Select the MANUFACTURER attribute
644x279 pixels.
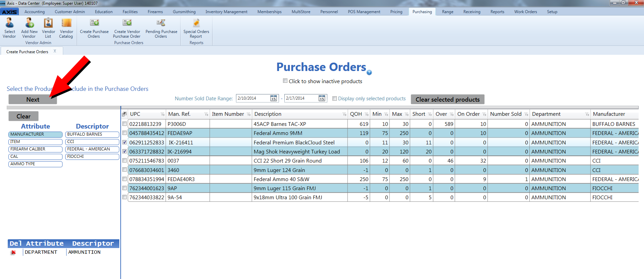pos(35,134)
